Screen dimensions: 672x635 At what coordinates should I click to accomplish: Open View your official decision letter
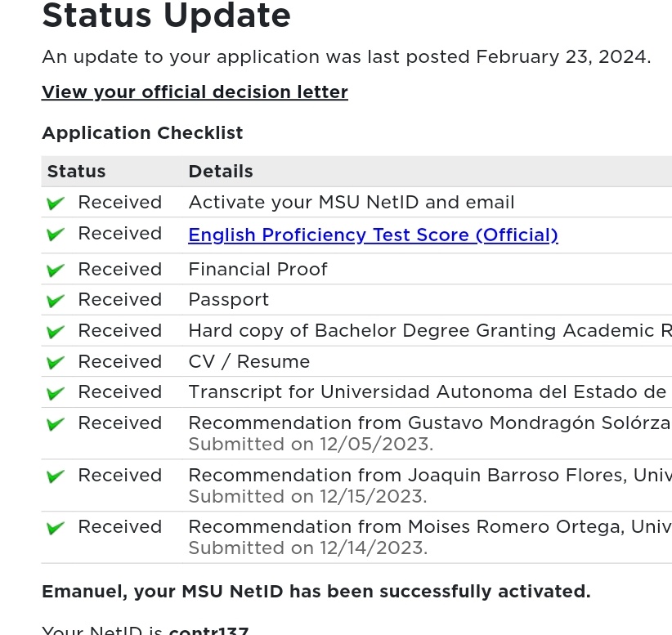(x=195, y=92)
